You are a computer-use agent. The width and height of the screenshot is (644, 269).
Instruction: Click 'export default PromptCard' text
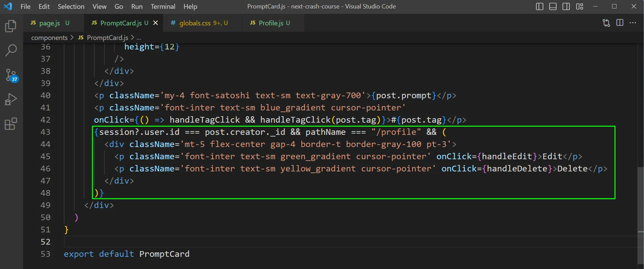coord(127,254)
